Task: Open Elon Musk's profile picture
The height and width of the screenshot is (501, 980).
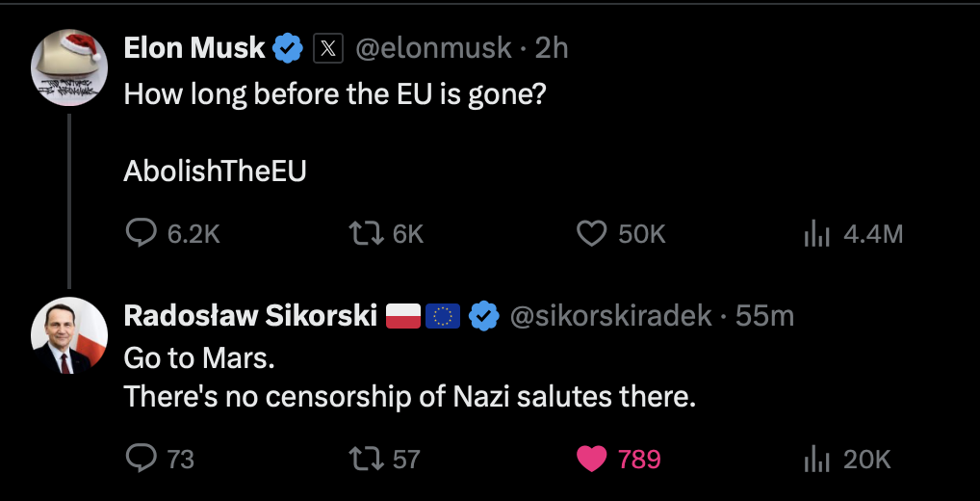Action: (69, 67)
